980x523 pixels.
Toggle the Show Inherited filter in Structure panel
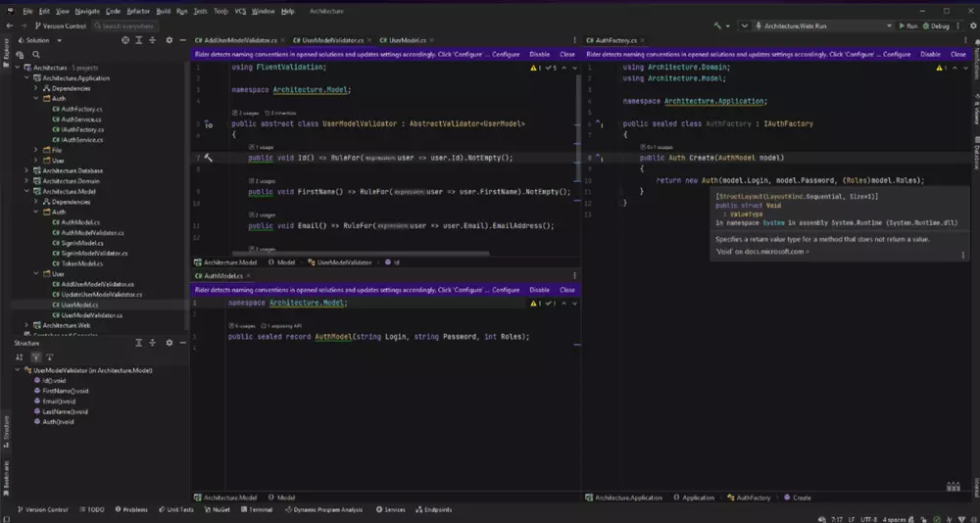[x=35, y=357]
